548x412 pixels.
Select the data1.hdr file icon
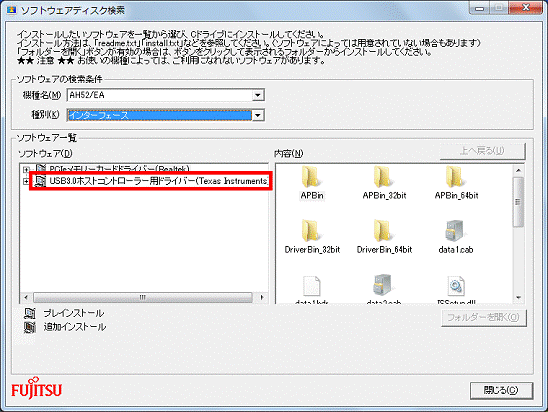(312, 286)
